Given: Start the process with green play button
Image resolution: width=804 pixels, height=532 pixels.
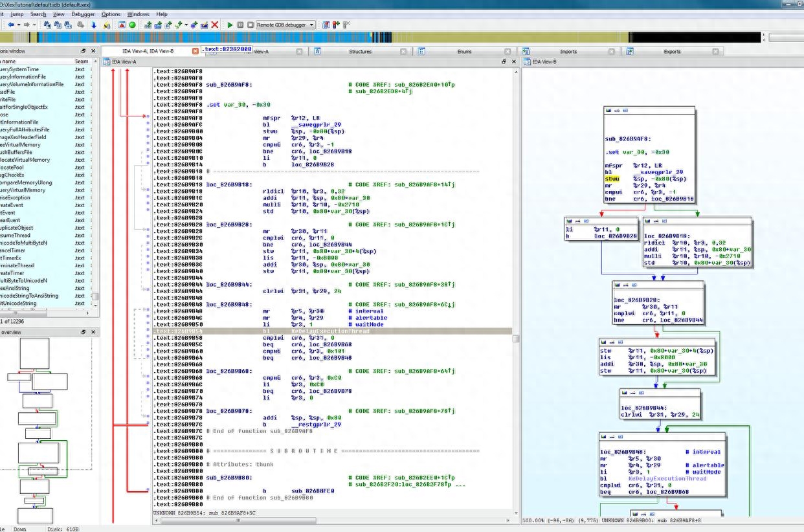Looking at the screenshot, I should point(230,25).
